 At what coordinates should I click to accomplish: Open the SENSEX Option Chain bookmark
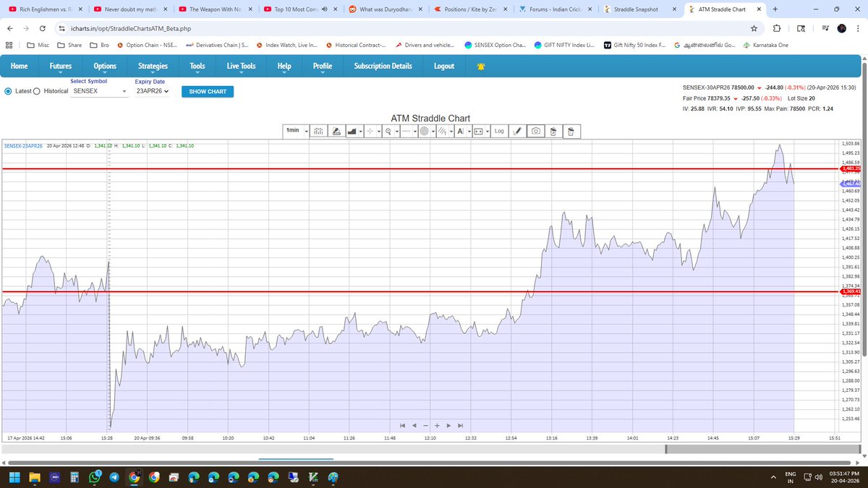point(495,45)
